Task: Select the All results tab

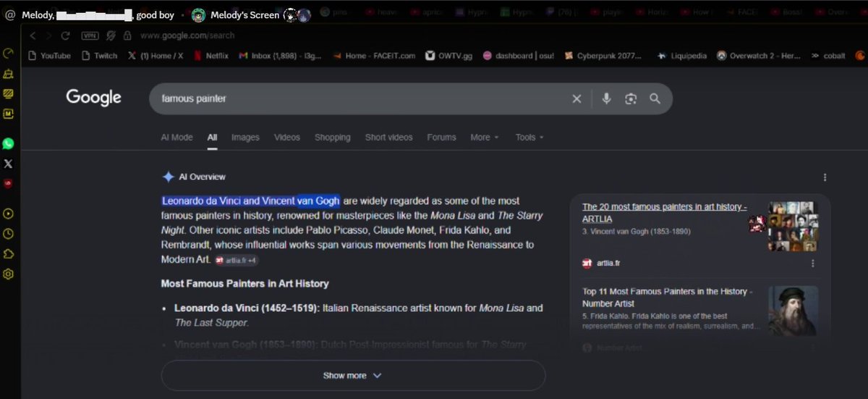Action: 212,137
